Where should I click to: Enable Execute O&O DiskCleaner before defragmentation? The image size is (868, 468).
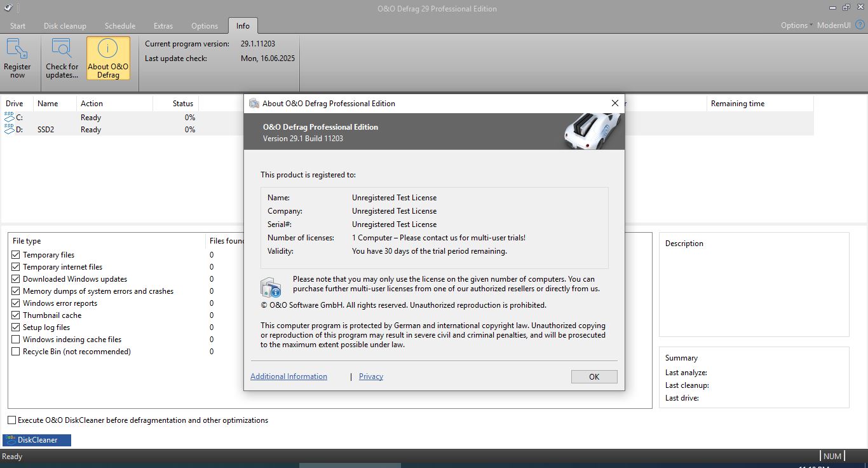click(x=12, y=420)
